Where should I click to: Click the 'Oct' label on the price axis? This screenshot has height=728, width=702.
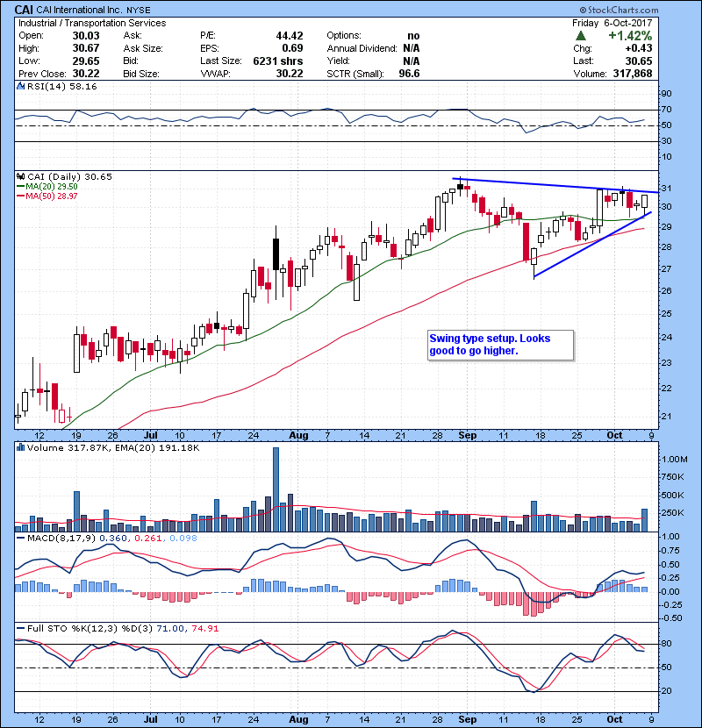point(614,436)
